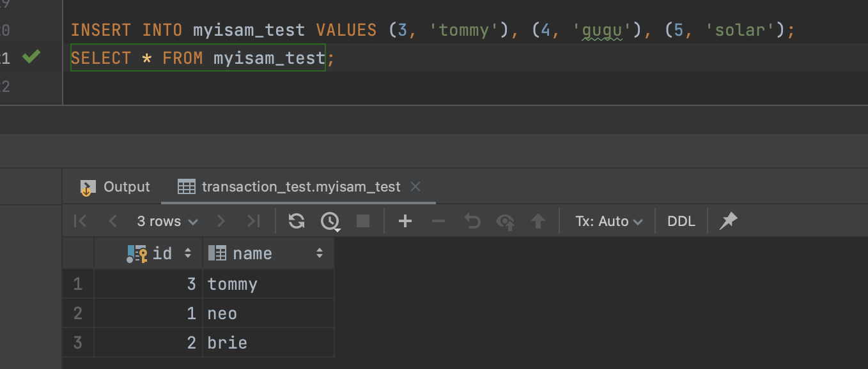Select row number 2 header in grid
This screenshot has width=868, height=369.
[x=78, y=313]
